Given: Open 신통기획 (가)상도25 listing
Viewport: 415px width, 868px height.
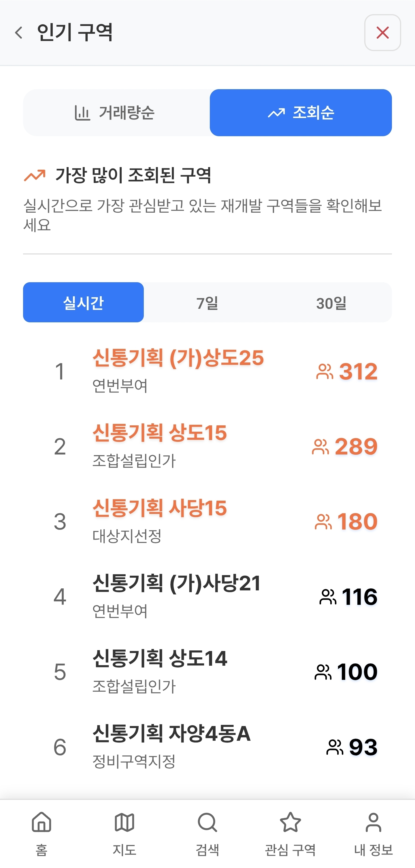Looking at the screenshot, I should (178, 358).
